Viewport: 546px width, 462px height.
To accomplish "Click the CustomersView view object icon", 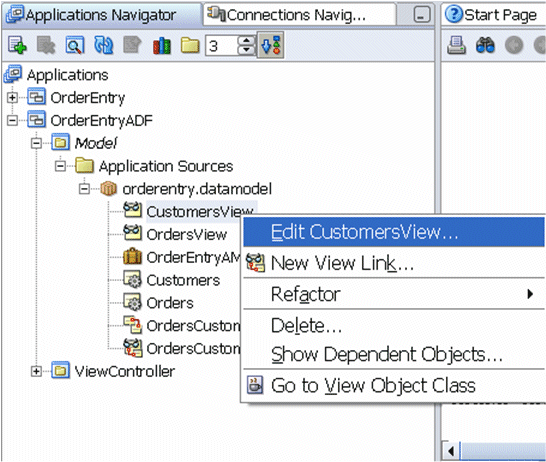I will tap(132, 211).
